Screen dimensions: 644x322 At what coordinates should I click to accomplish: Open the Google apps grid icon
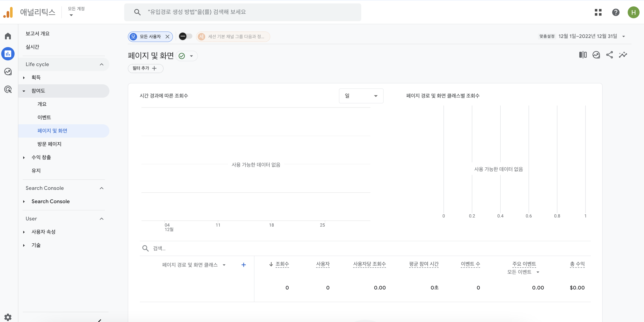point(598,12)
